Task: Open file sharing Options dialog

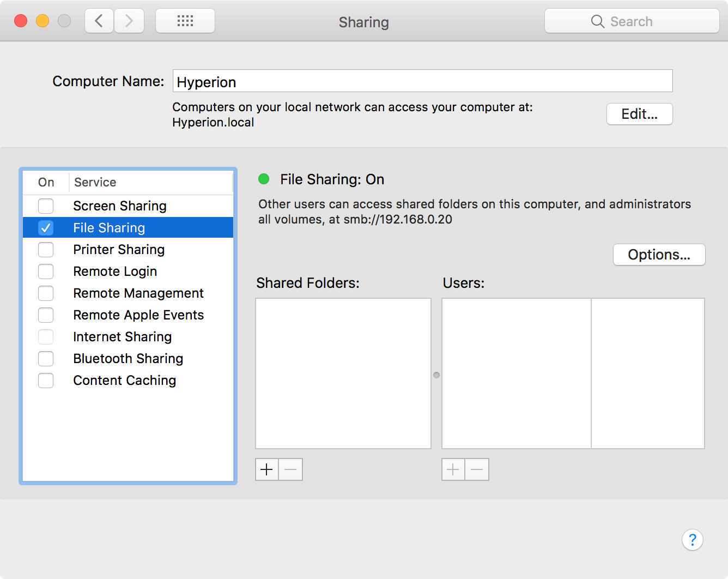Action: click(x=659, y=255)
